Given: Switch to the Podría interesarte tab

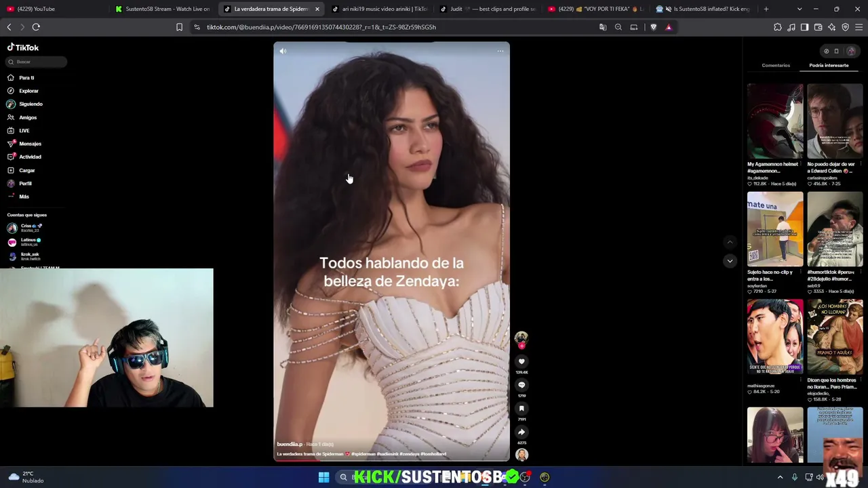Looking at the screenshot, I should pos(829,66).
